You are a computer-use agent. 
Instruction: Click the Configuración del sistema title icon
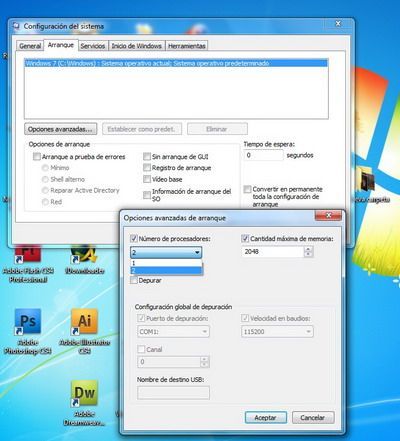(x=16, y=26)
